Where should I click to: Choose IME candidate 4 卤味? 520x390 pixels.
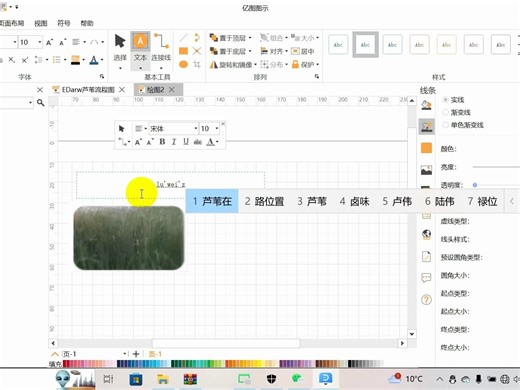pos(355,201)
